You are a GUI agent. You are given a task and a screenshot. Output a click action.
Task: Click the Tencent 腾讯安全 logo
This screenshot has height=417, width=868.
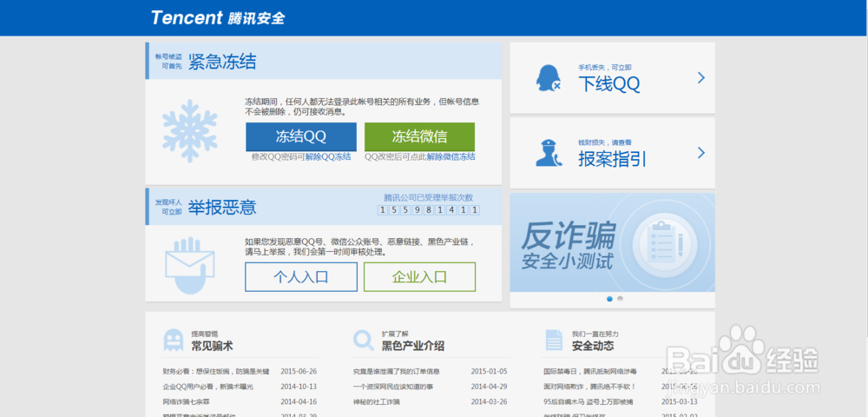(x=218, y=17)
